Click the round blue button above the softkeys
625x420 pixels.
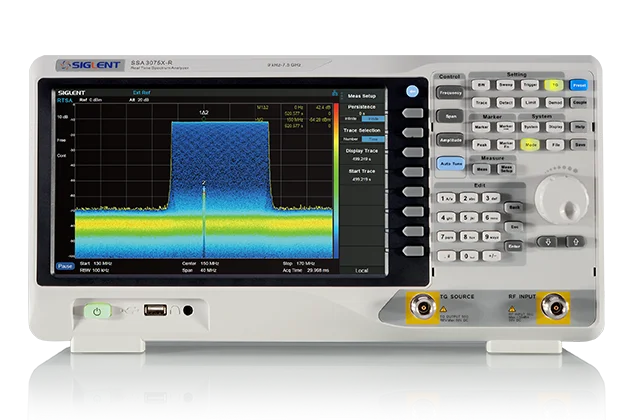(x=412, y=91)
